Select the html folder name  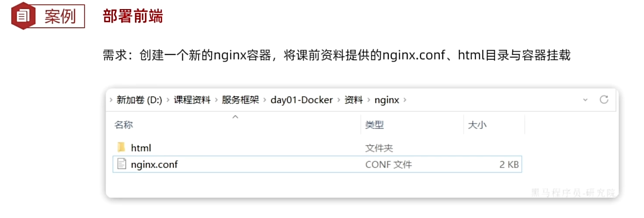[x=141, y=148]
